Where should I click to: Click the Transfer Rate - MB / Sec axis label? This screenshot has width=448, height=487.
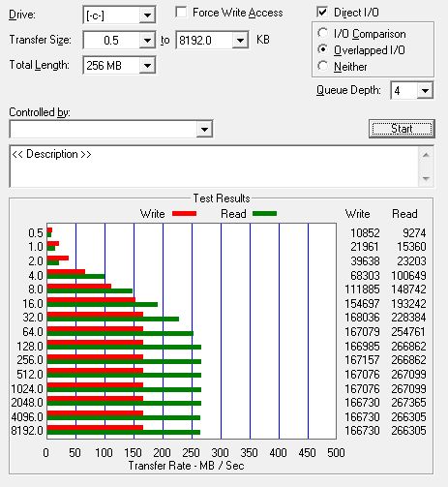[186, 466]
